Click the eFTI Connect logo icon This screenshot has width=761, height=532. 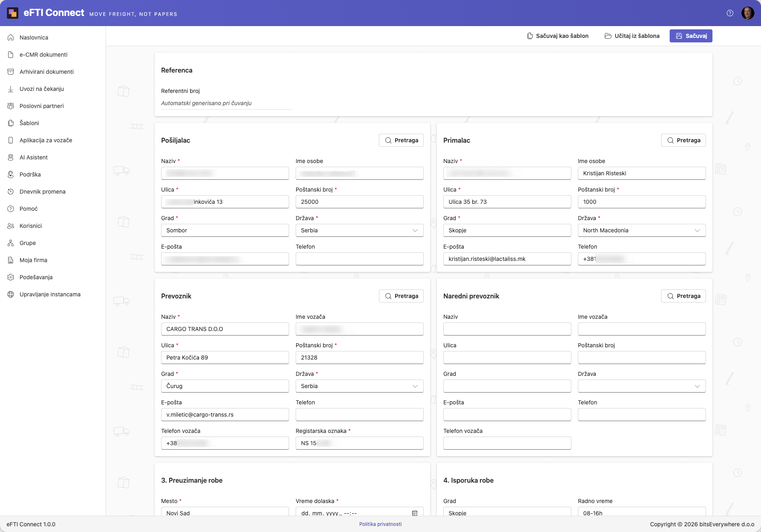point(13,13)
